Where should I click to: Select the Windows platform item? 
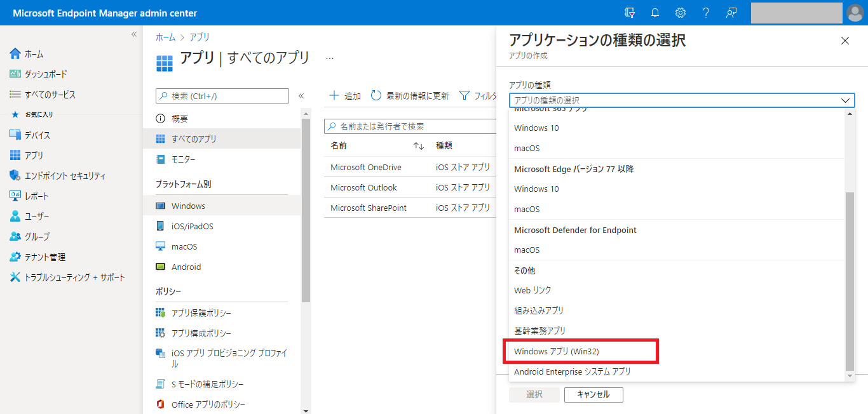(x=222, y=206)
